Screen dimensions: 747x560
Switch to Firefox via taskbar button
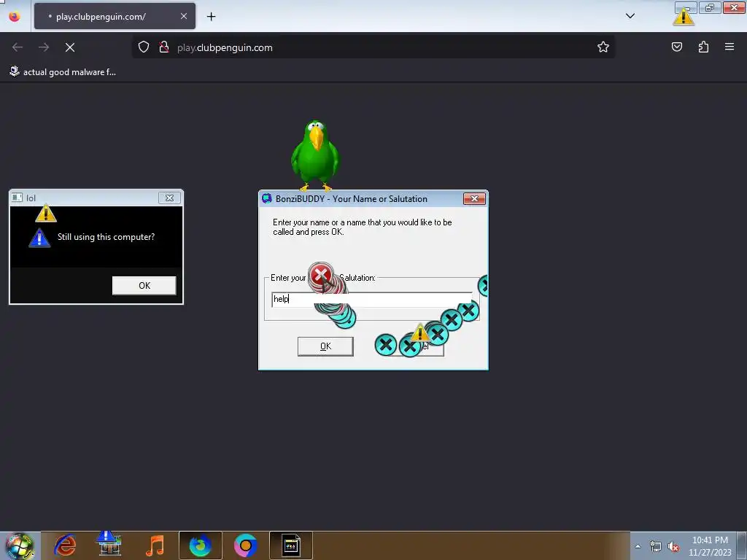(x=200, y=545)
